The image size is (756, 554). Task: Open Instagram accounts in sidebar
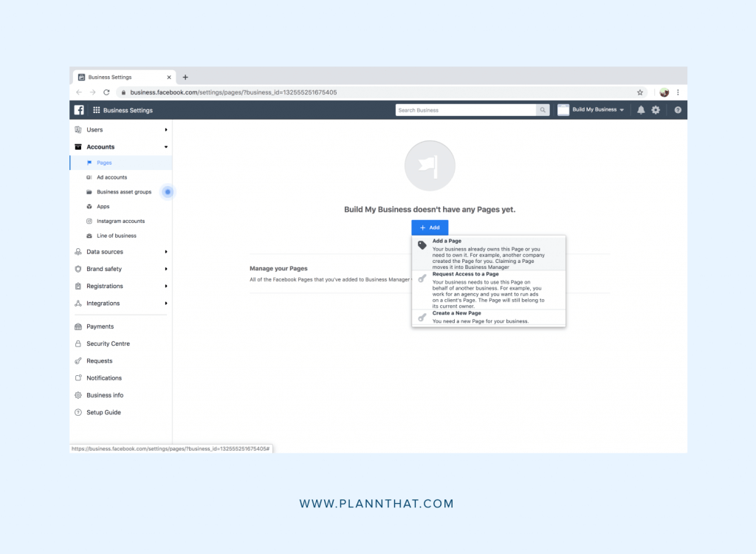point(121,221)
